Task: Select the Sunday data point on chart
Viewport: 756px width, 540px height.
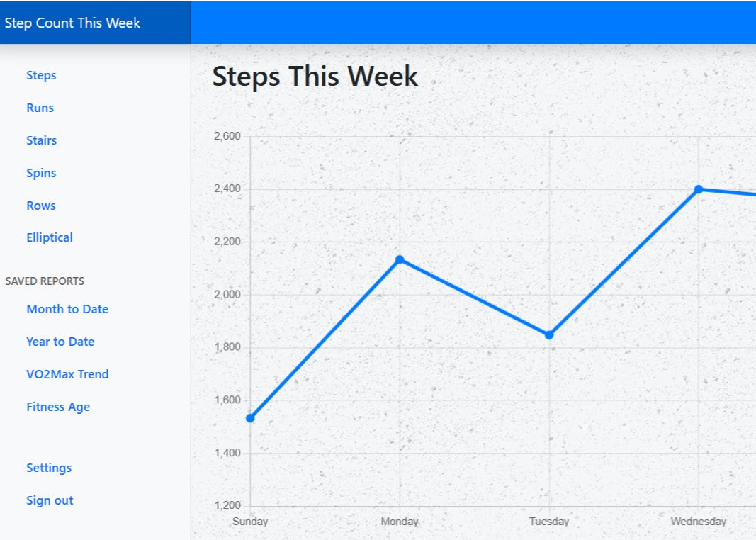Action: point(250,418)
